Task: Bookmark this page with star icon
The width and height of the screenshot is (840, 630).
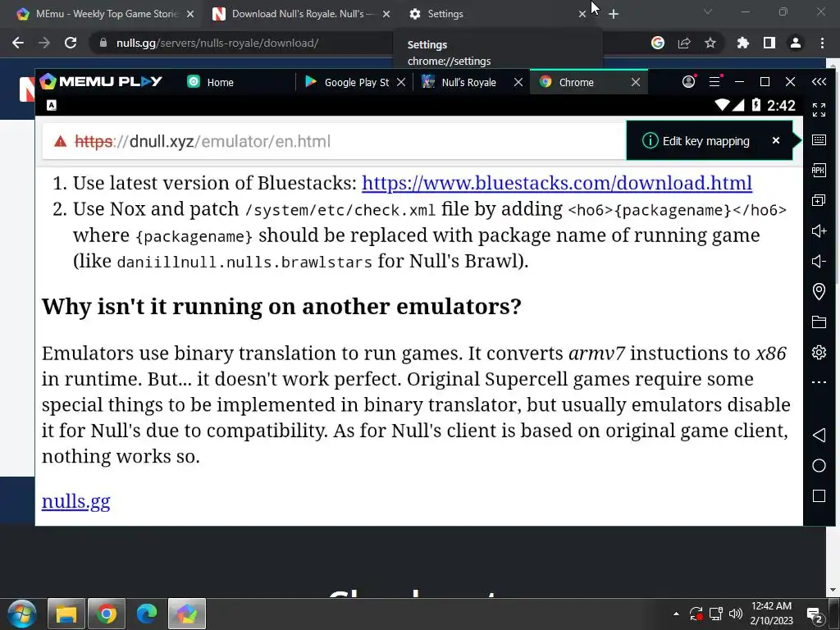Action: point(710,43)
